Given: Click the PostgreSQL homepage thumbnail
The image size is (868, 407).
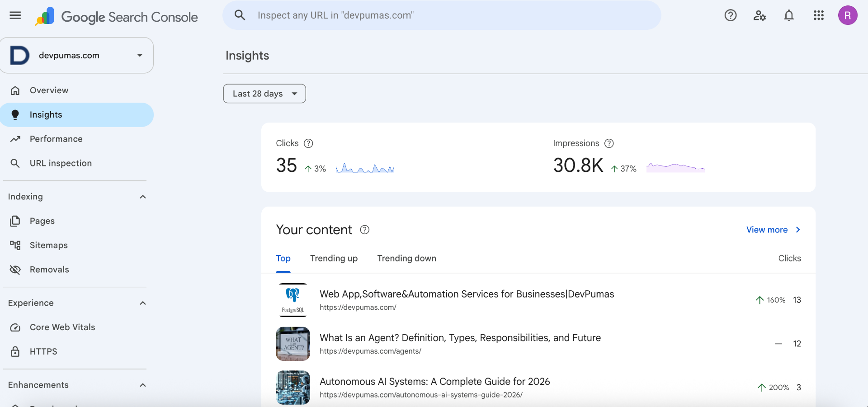Looking at the screenshot, I should coord(293,300).
